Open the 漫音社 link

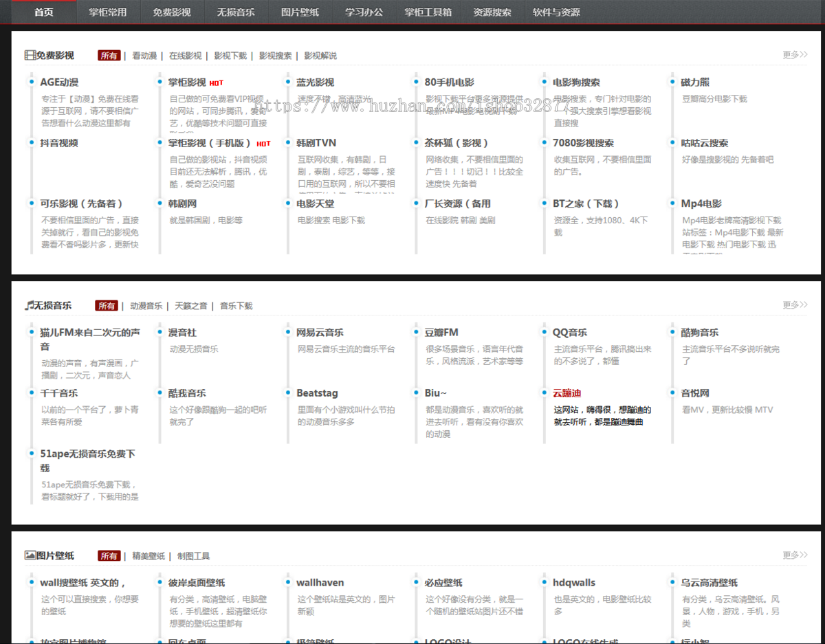[182, 333]
